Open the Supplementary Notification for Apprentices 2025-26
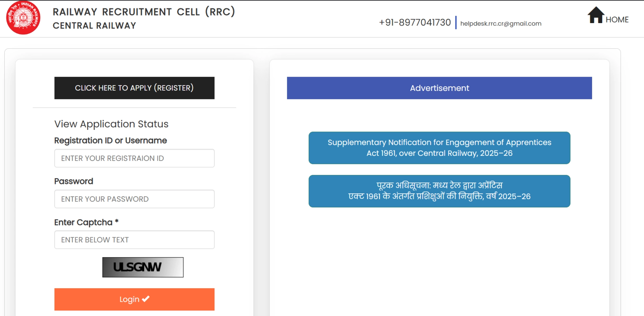The width and height of the screenshot is (644, 316). (x=439, y=148)
